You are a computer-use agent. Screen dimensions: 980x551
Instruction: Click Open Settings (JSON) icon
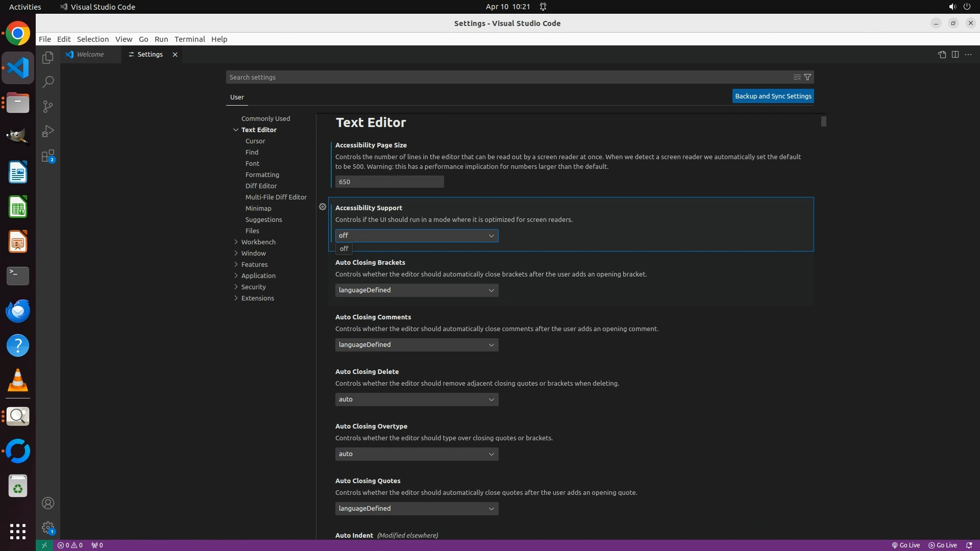[x=942, y=55]
